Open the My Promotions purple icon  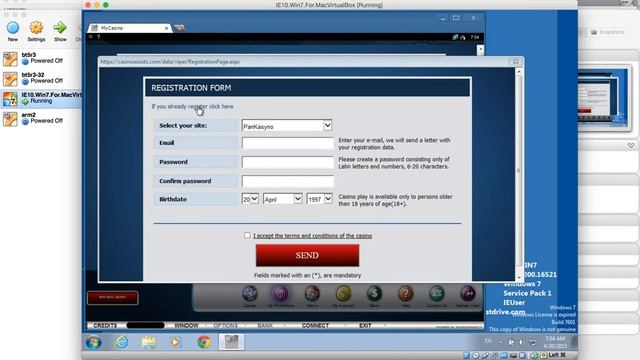pyautogui.click(x=280, y=293)
